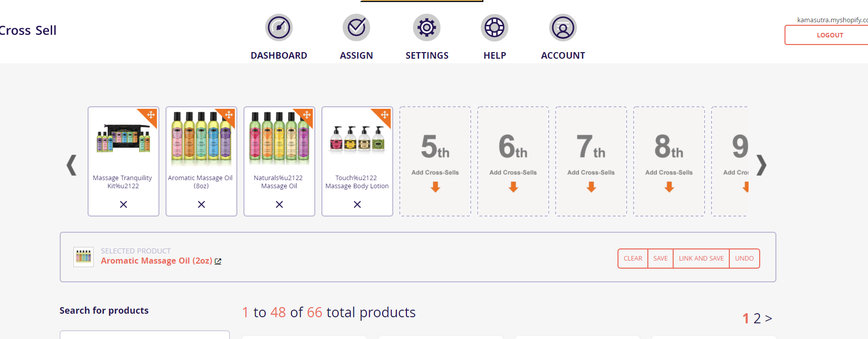868x339 pixels.
Task: Click the CLEAR button
Action: 633,259
